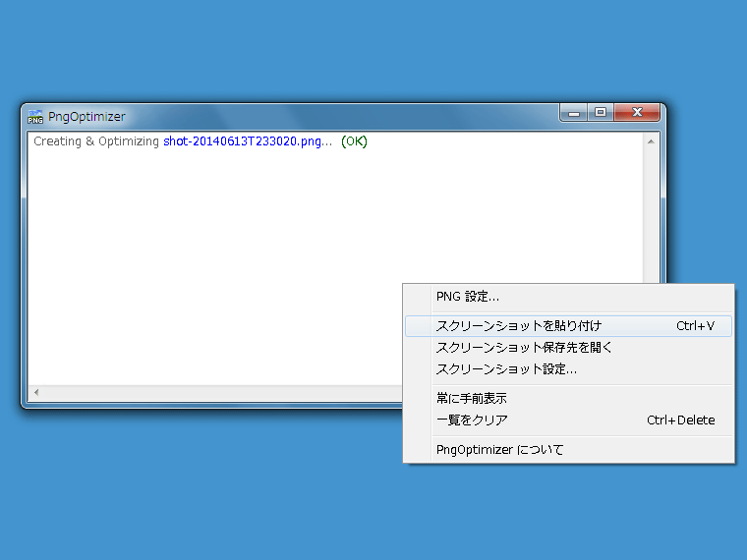Choose 一覧をクリア menu entry
This screenshot has width=747, height=560.
point(568,420)
